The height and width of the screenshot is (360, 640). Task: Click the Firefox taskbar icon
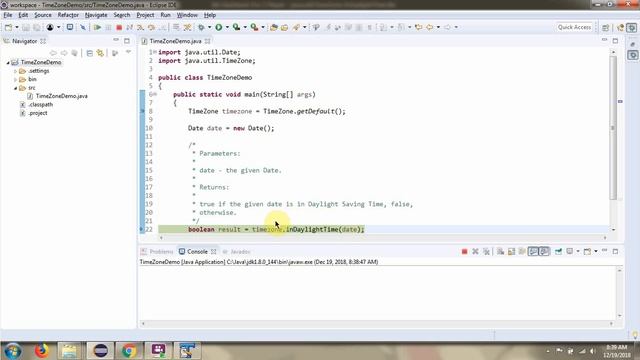pyautogui.click(x=41, y=351)
